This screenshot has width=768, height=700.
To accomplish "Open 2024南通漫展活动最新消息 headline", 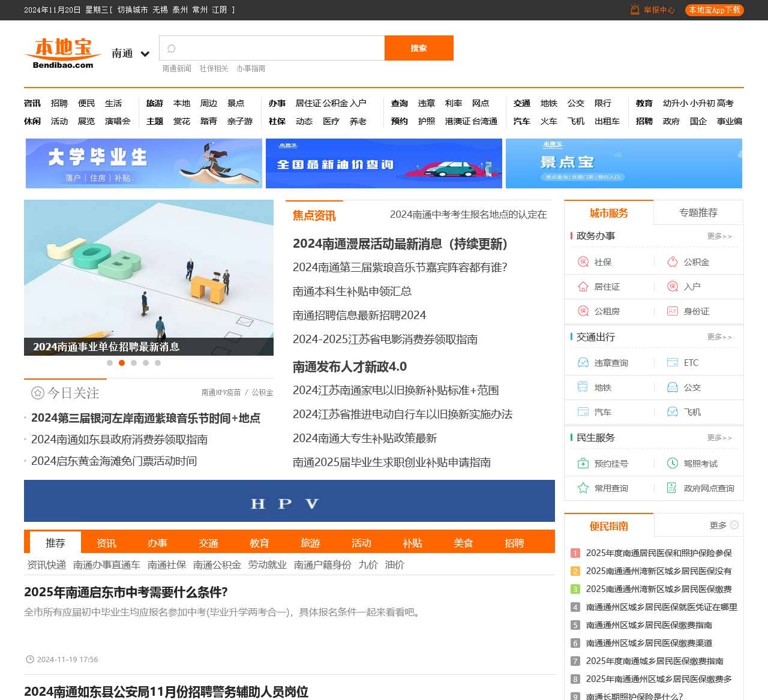I will [x=400, y=244].
